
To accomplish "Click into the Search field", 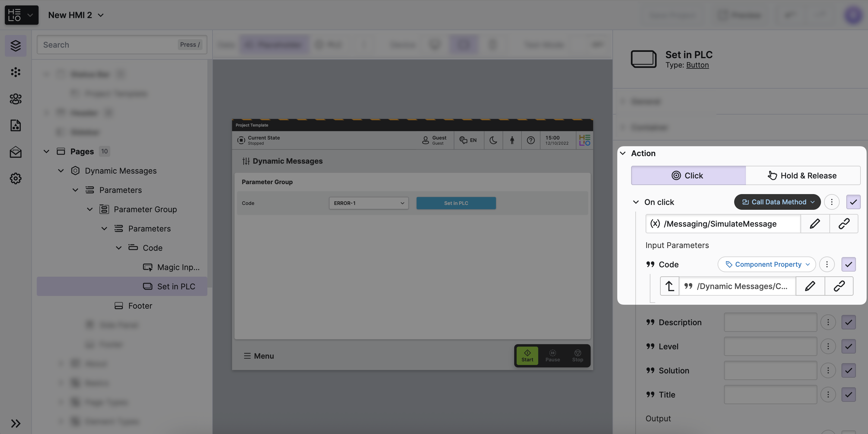I will [x=108, y=45].
